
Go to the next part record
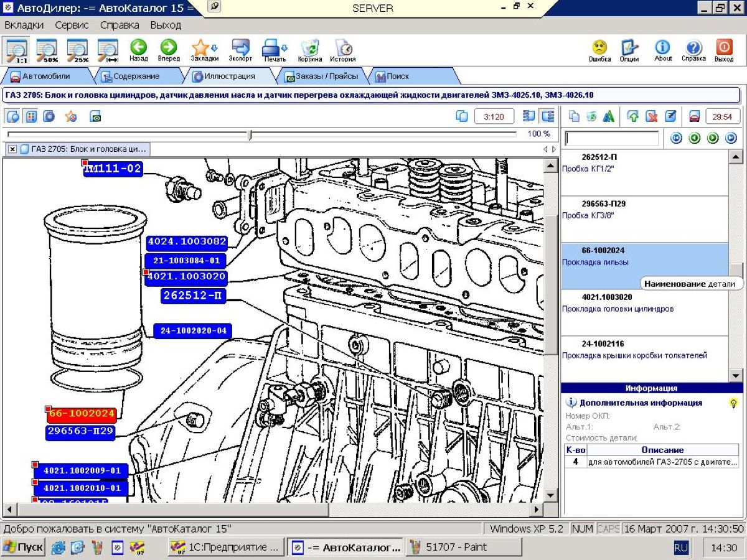point(713,138)
